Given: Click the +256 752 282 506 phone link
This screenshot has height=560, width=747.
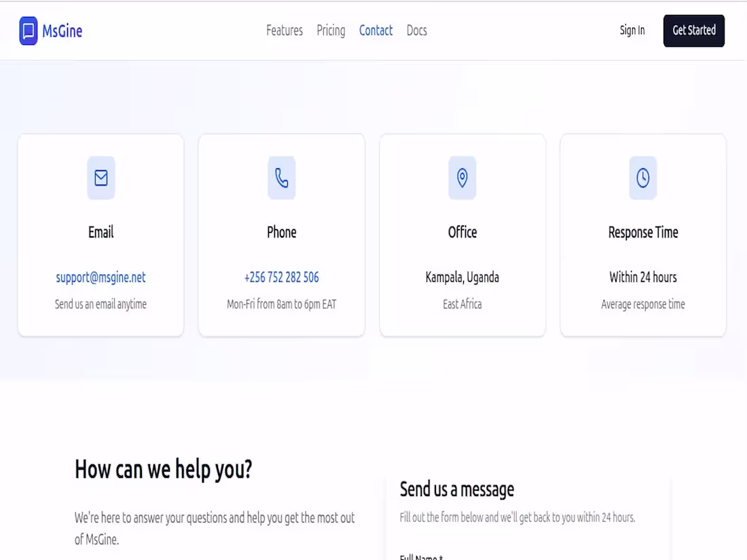Looking at the screenshot, I should click(x=281, y=277).
